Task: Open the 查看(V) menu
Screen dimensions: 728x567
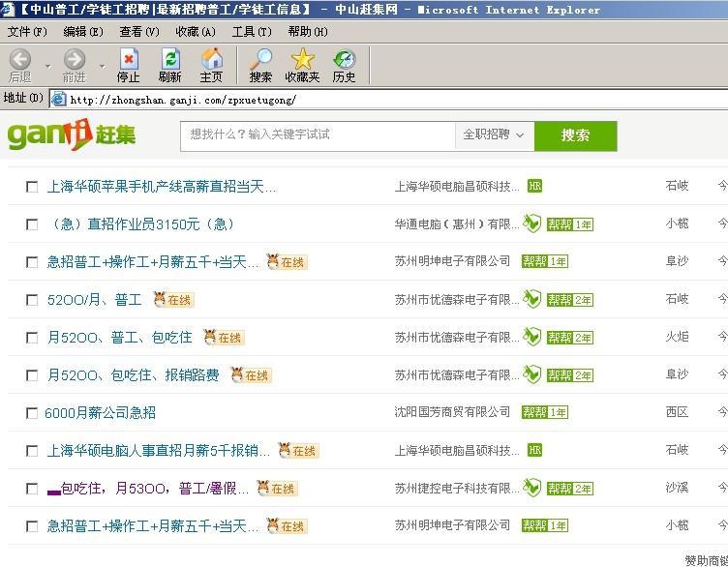Action: pyautogui.click(x=139, y=32)
